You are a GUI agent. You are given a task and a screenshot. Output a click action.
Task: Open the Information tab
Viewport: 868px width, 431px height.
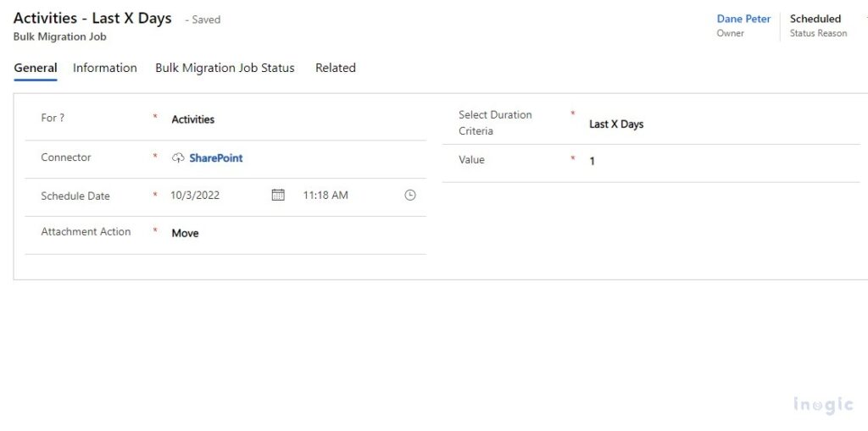point(105,68)
